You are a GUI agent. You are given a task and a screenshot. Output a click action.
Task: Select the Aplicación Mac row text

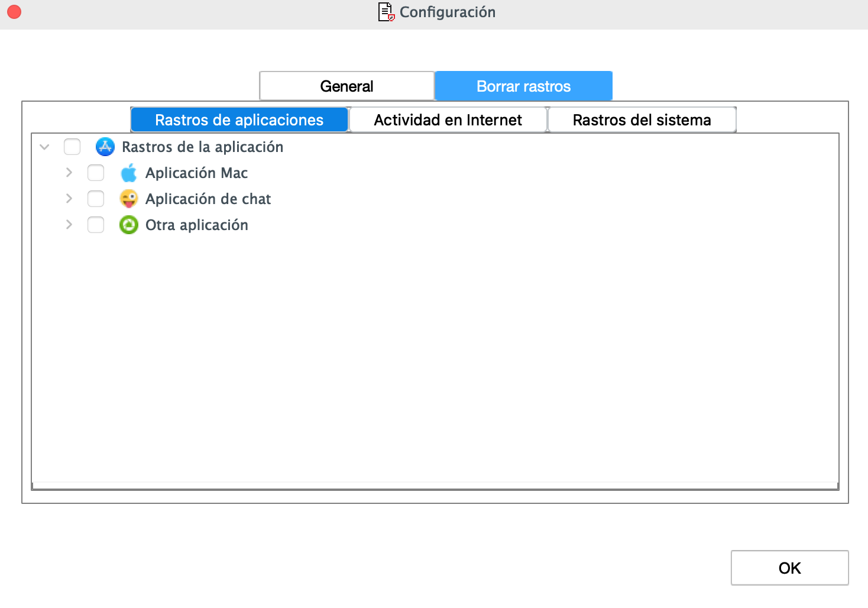197,173
